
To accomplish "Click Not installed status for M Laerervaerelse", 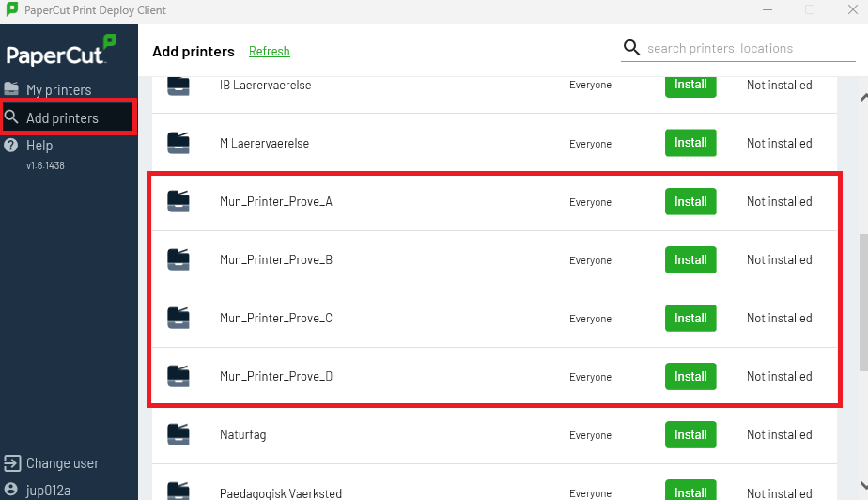I will [x=780, y=143].
